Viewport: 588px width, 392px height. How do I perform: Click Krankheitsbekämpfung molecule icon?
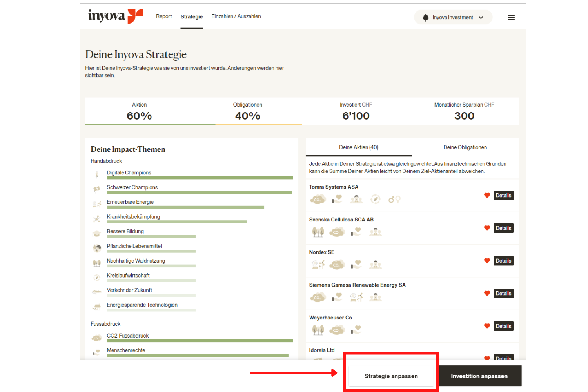(x=97, y=219)
